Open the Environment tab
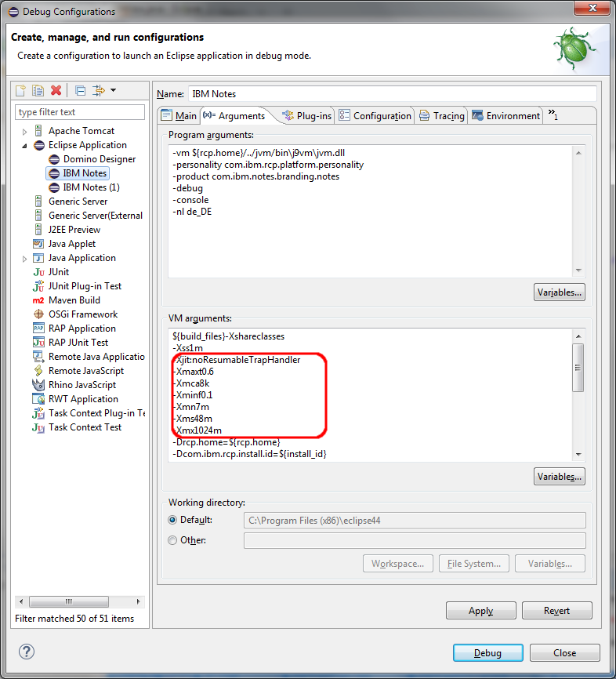 pos(505,116)
